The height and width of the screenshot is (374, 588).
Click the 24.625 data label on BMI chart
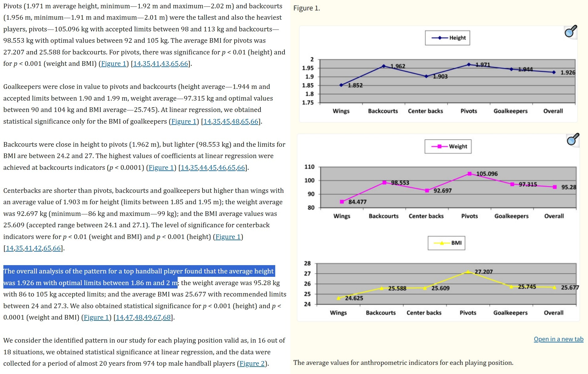(354, 298)
